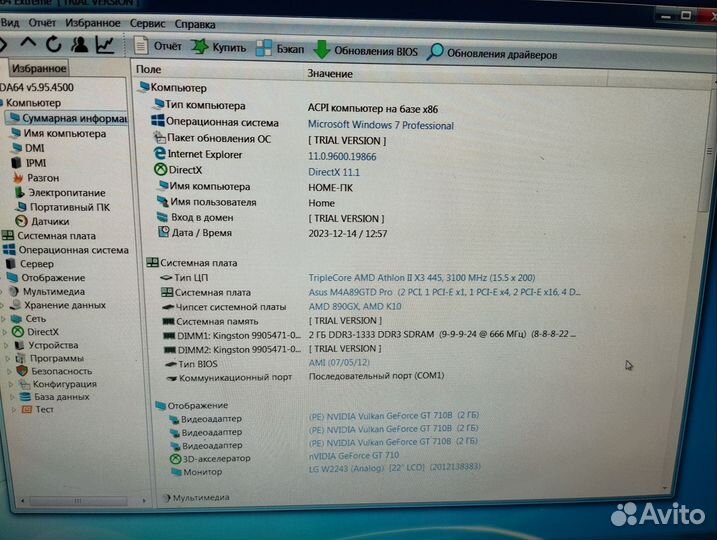The width and height of the screenshot is (717, 540).
Task: Open the Вид menu
Action: pos(10,22)
